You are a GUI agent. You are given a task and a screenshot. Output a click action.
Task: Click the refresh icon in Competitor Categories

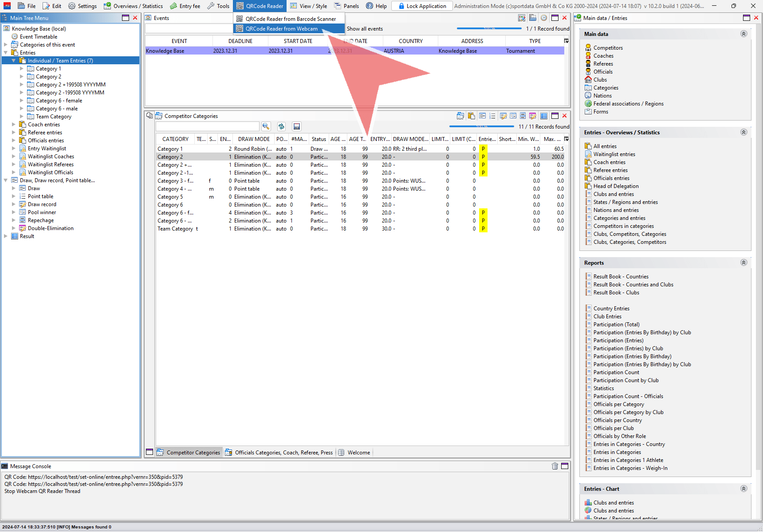coord(281,126)
